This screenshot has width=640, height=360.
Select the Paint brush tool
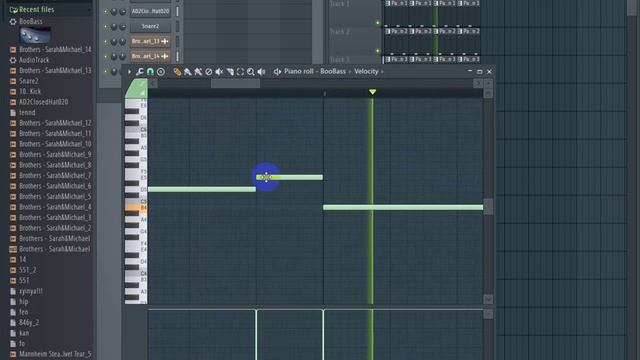coord(187,72)
